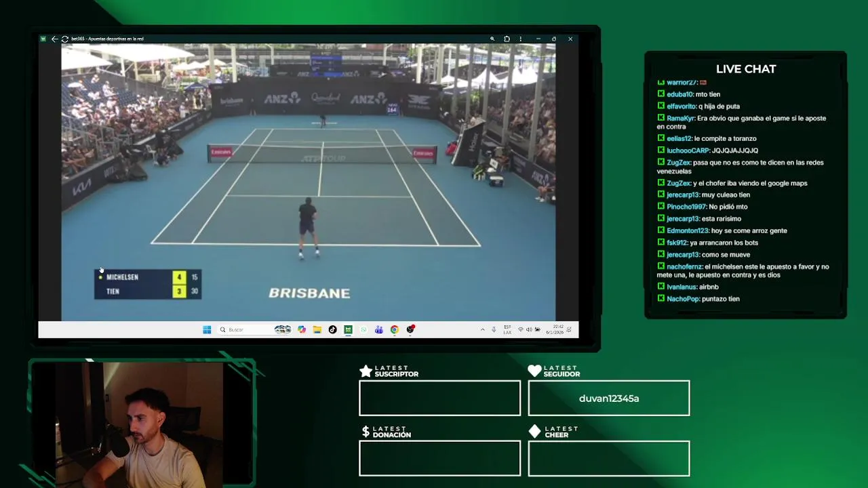Open the Wi-Fi network tray icon
The width and height of the screenshot is (868, 488).
click(x=520, y=329)
